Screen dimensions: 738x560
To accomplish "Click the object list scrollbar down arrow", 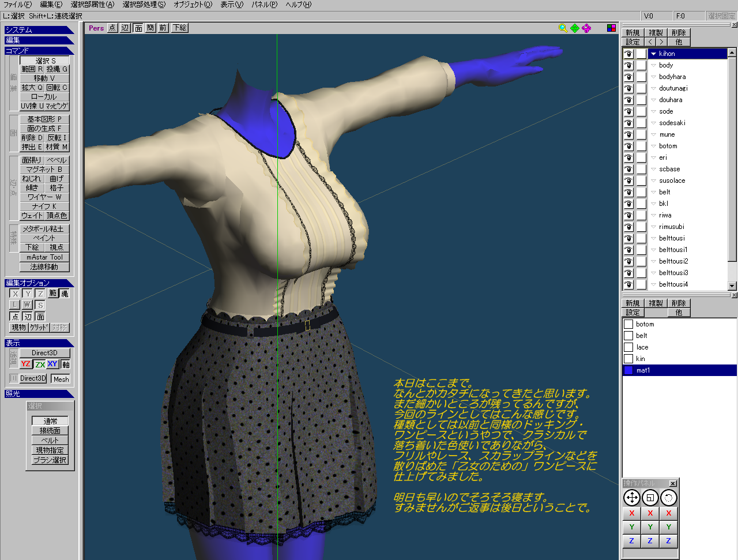I will point(732,285).
